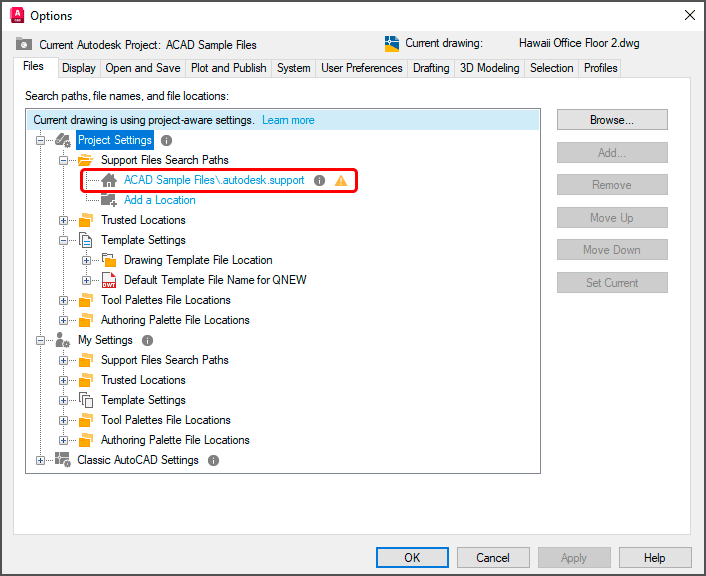706x576 pixels.
Task: Click the home icon beside the ACAD Sample Files path
Action: (109, 180)
